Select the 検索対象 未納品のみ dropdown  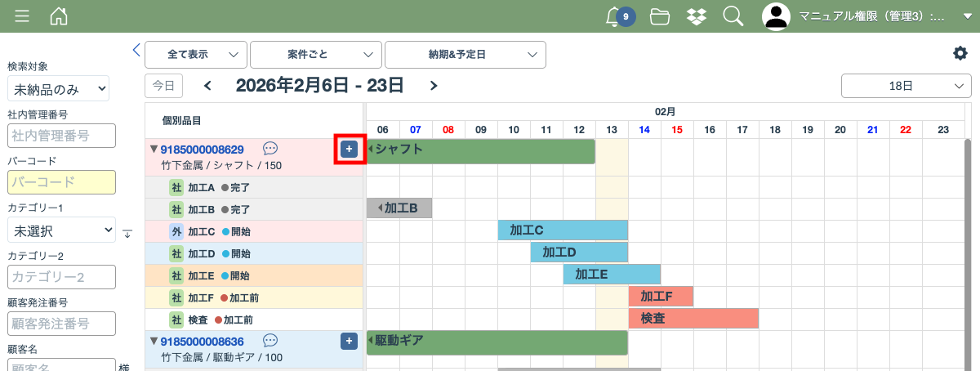pos(58,88)
